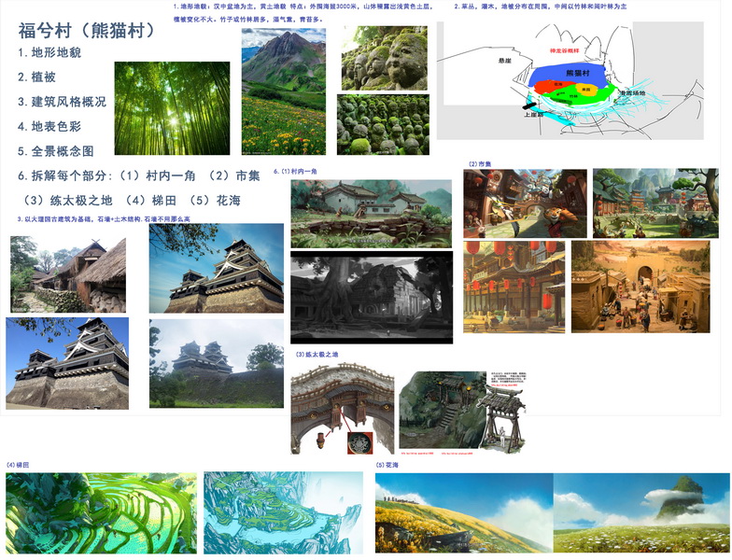Select the outline item 2. 植被
The height and width of the screenshot is (560, 732).
tap(37, 77)
